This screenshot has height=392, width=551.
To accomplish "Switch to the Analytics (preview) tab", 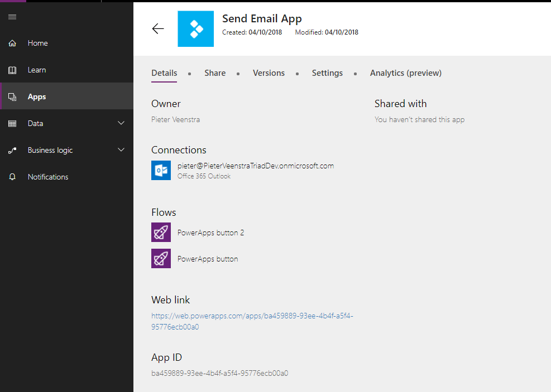I will point(406,73).
